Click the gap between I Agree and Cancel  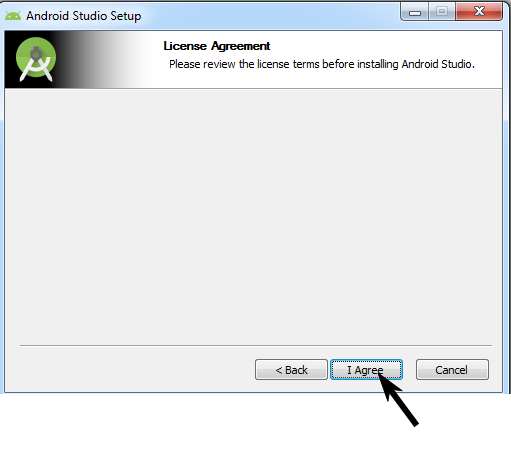click(409, 370)
